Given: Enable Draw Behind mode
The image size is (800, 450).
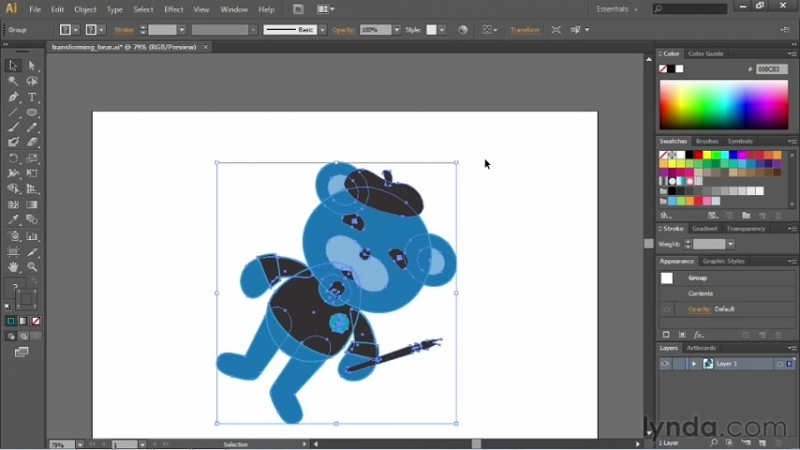Looking at the screenshot, I should (23, 336).
